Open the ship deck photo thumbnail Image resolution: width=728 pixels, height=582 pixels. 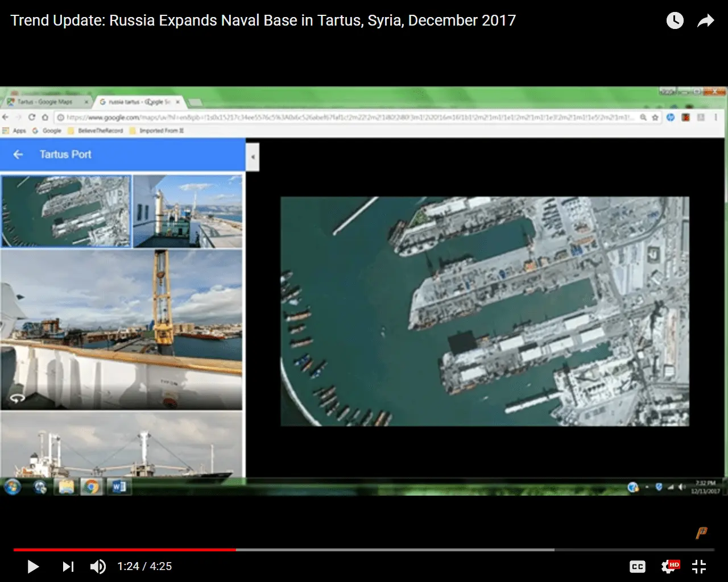[x=187, y=211]
